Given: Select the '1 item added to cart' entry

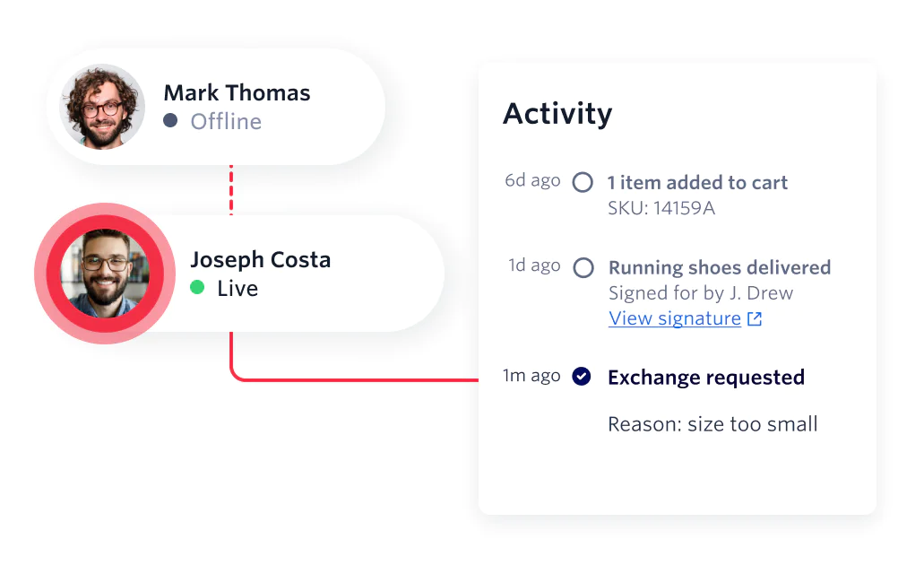Looking at the screenshot, I should (698, 183).
